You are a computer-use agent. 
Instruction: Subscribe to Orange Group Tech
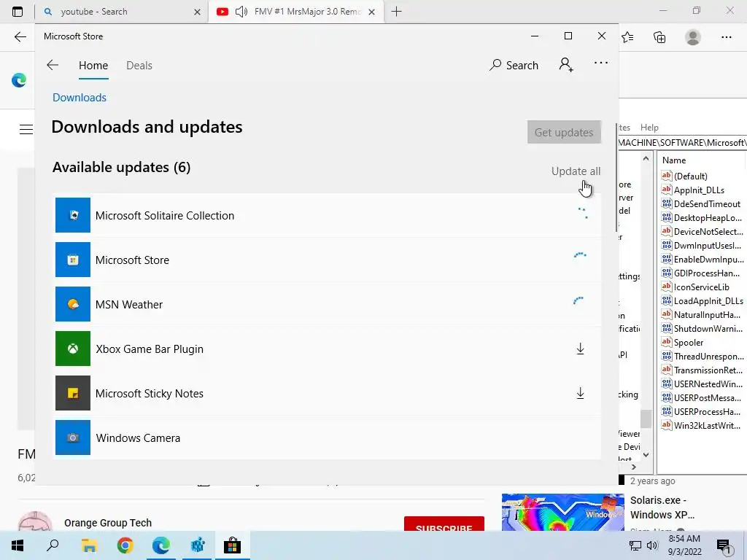pyautogui.click(x=444, y=524)
